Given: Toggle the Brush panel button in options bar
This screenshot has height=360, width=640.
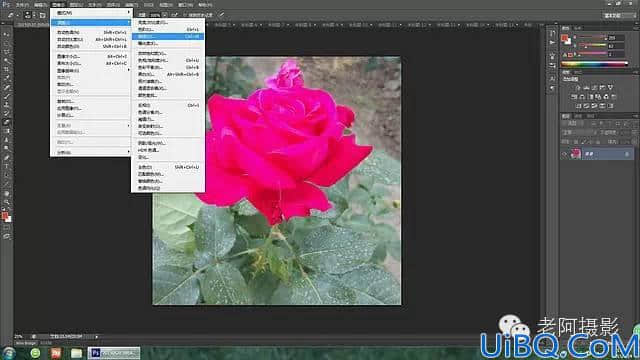Looking at the screenshot, I should (42, 15).
